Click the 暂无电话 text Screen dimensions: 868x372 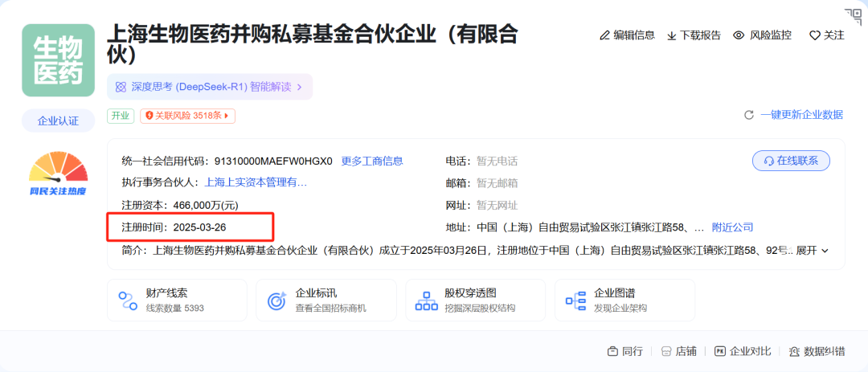(x=497, y=161)
